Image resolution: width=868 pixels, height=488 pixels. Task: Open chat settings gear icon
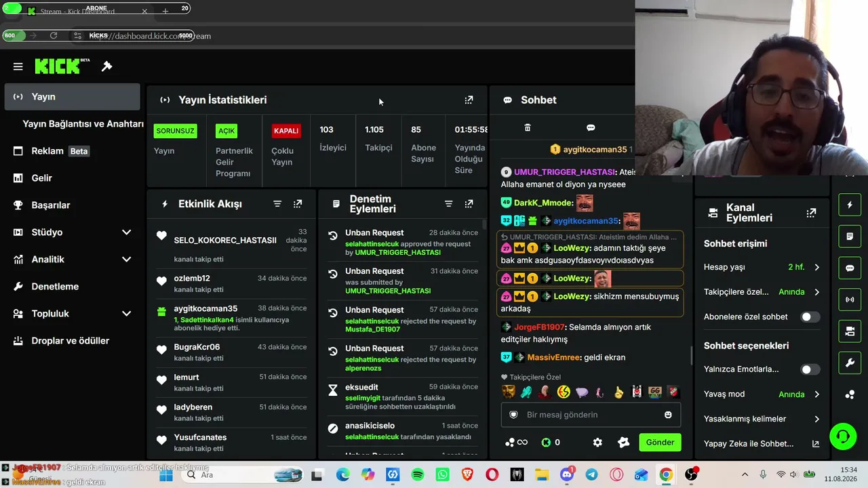[597, 443]
